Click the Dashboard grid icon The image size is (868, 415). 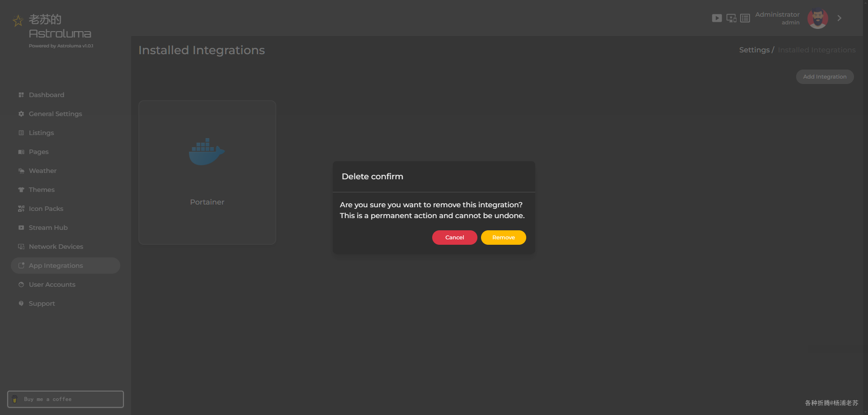click(x=21, y=95)
